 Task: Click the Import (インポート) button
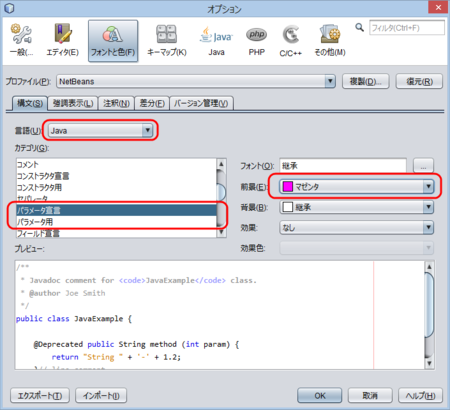coord(101,396)
